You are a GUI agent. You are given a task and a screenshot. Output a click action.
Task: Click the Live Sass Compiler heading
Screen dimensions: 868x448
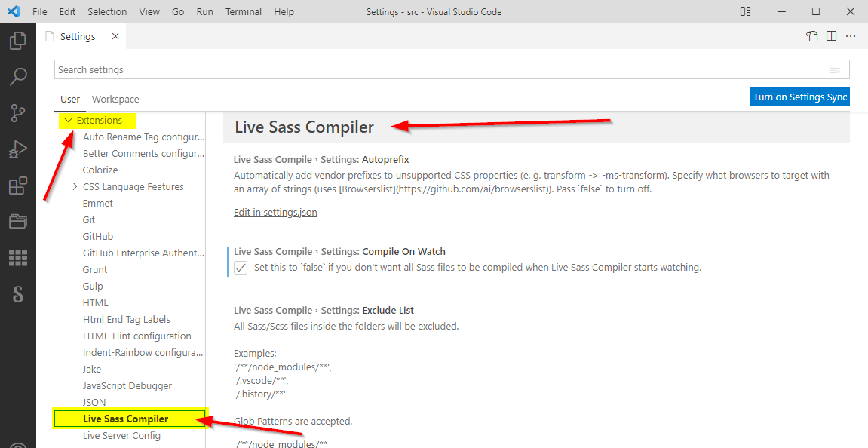305,127
